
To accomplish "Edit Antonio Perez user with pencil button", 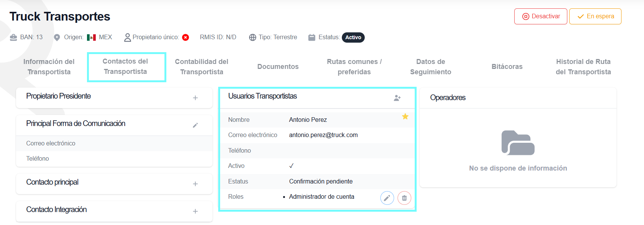I will [387, 198].
